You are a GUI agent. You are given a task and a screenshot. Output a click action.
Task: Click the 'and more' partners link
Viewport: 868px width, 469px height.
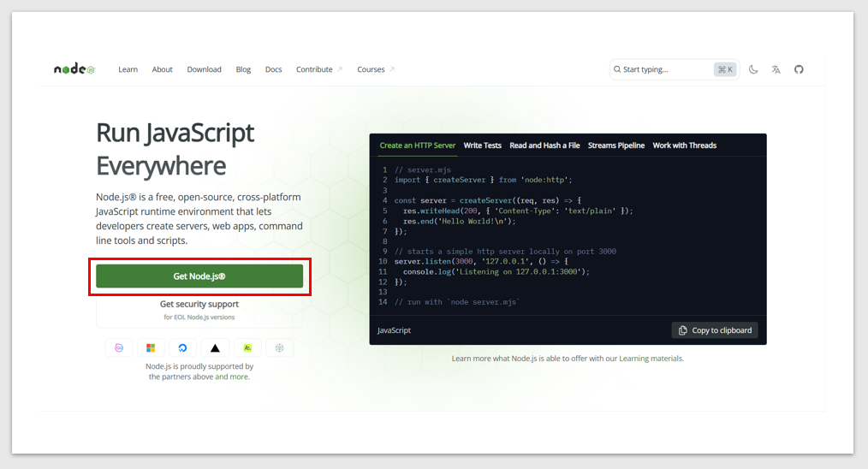232,377
